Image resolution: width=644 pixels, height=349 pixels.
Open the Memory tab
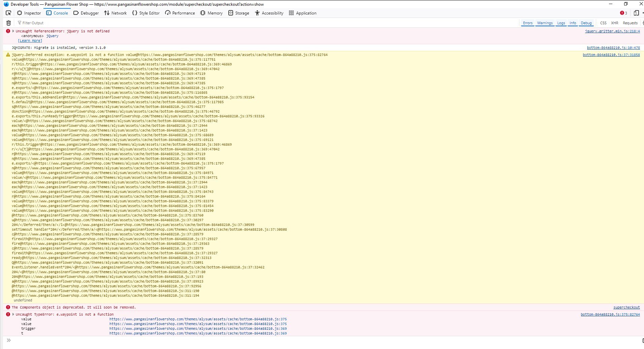[212, 13]
